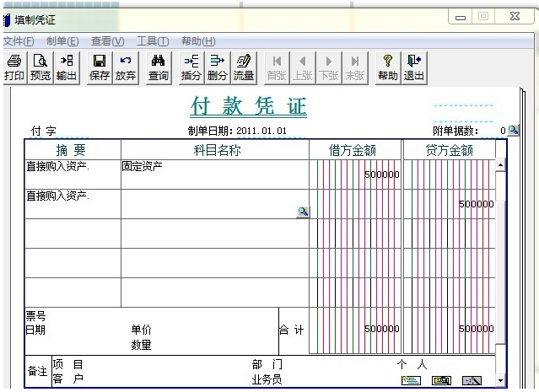Open the 制单(E) menu
The image size is (539, 392).
[62, 41]
